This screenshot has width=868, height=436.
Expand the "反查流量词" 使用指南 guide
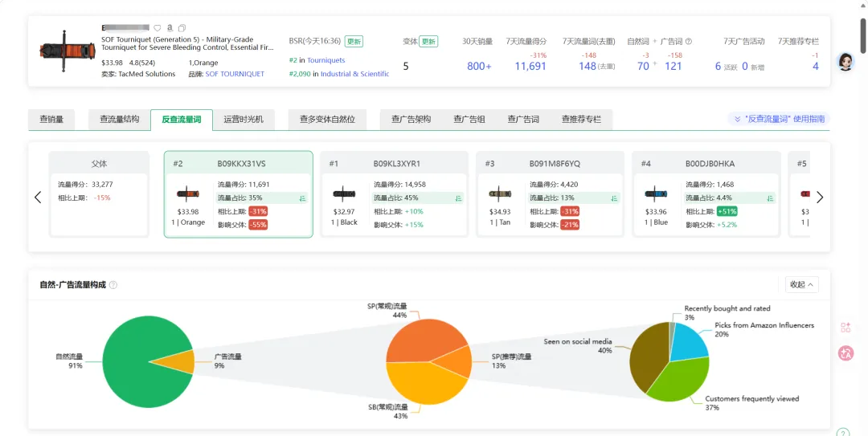coord(779,119)
